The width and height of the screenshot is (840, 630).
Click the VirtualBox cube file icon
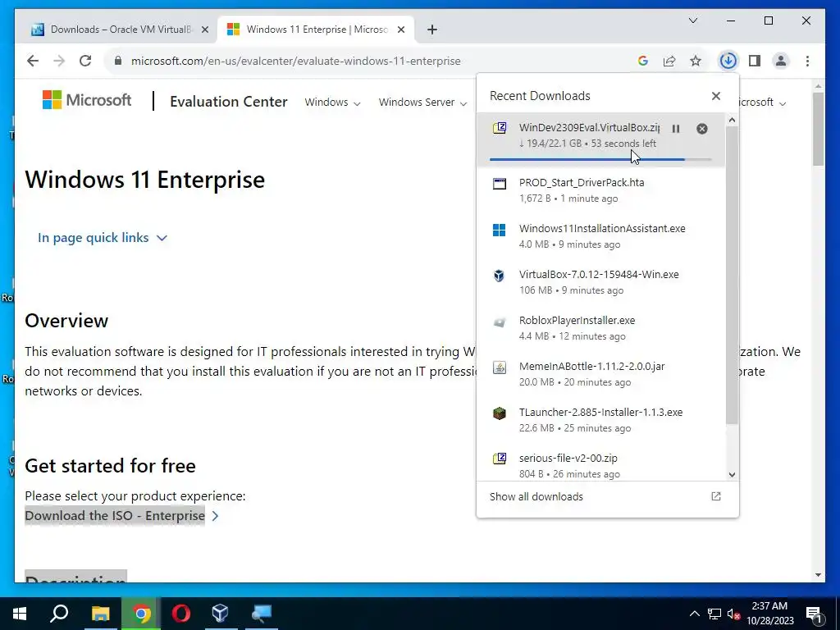click(x=500, y=276)
